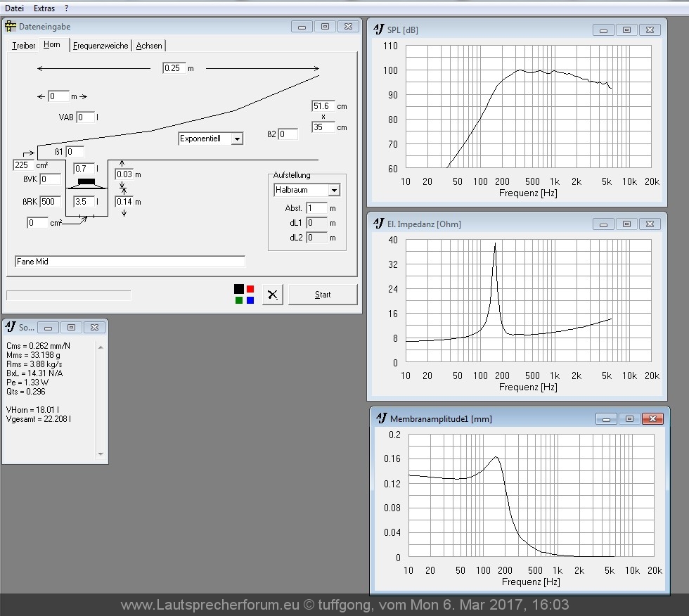Click the Fane Mid name field

(x=130, y=262)
